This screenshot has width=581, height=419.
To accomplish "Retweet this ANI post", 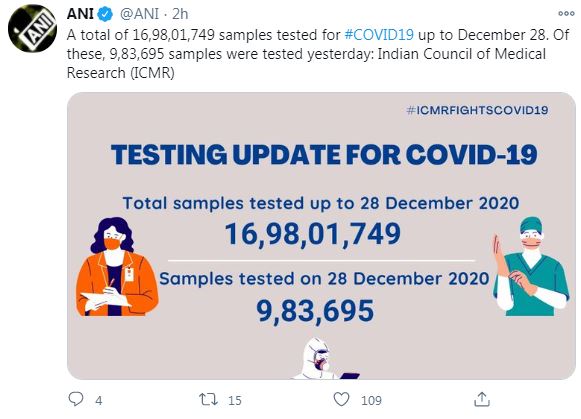I will pos(208,400).
